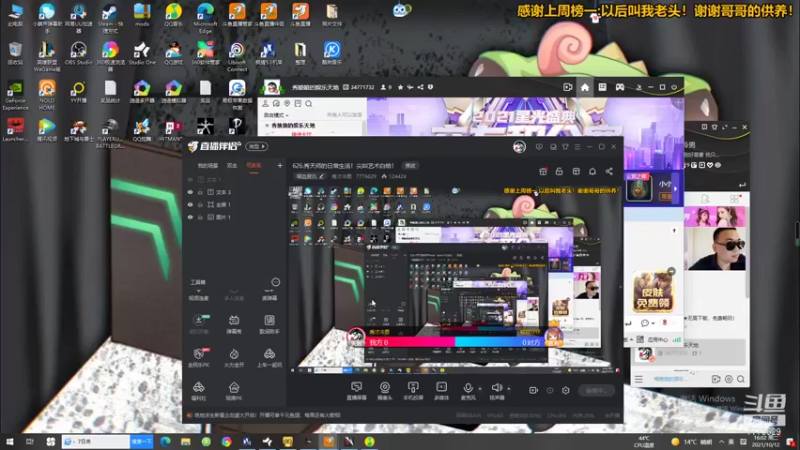Hide the 图片 1 layer

click(x=190, y=217)
